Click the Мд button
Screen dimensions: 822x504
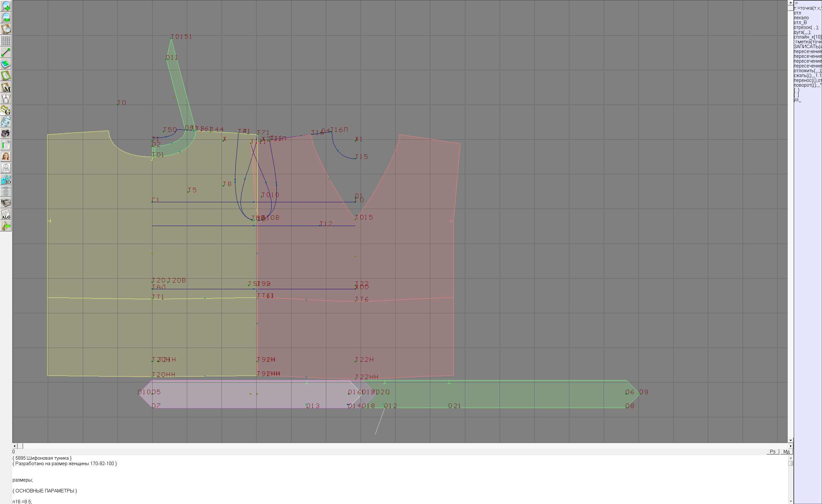786,452
